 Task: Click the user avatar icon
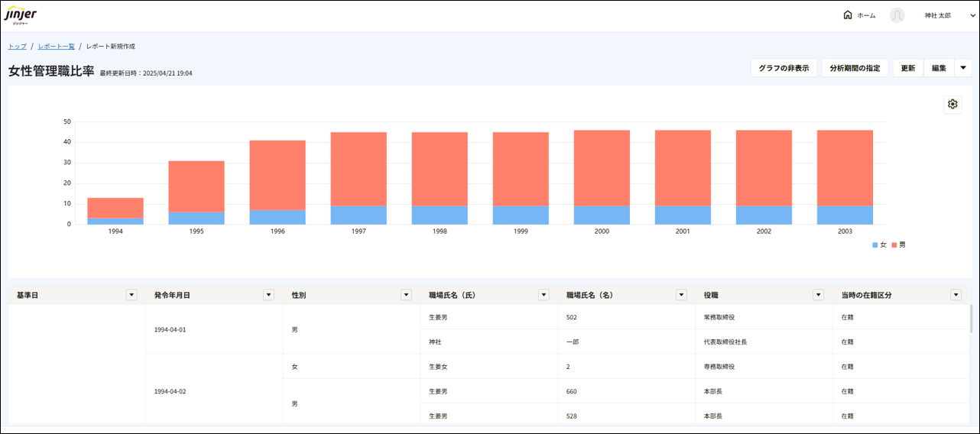pos(897,15)
